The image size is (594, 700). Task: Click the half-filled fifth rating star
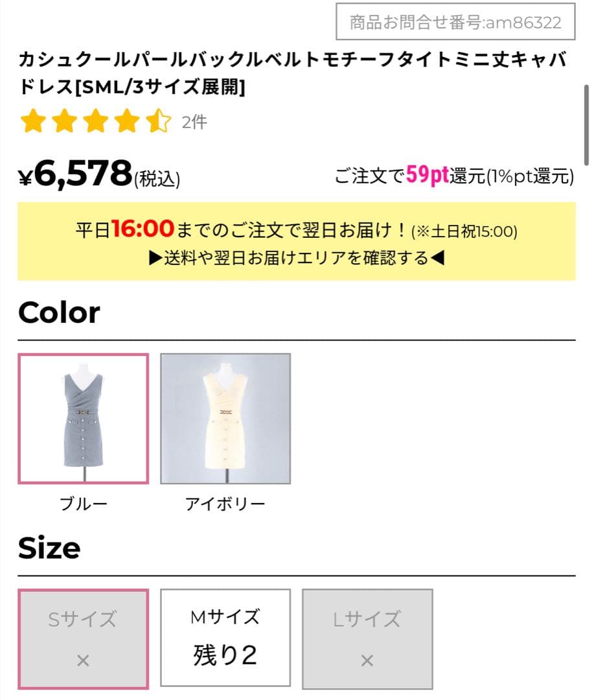pyautogui.click(x=158, y=121)
